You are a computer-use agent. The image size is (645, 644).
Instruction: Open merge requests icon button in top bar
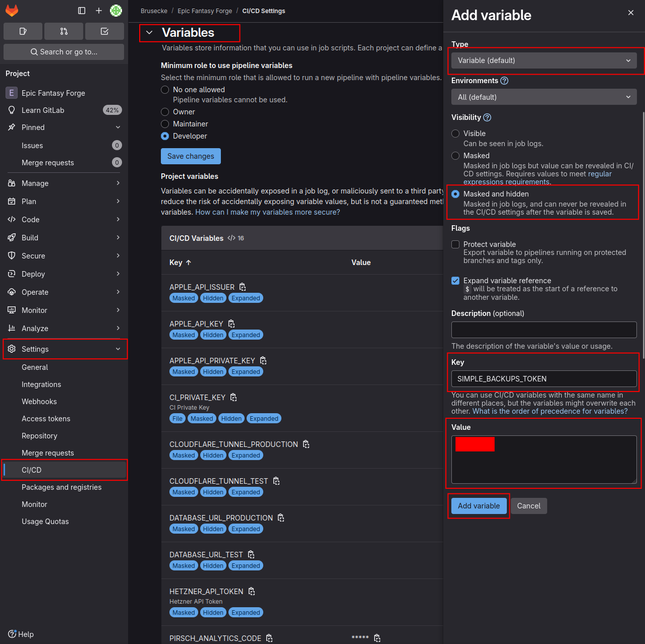point(64,31)
